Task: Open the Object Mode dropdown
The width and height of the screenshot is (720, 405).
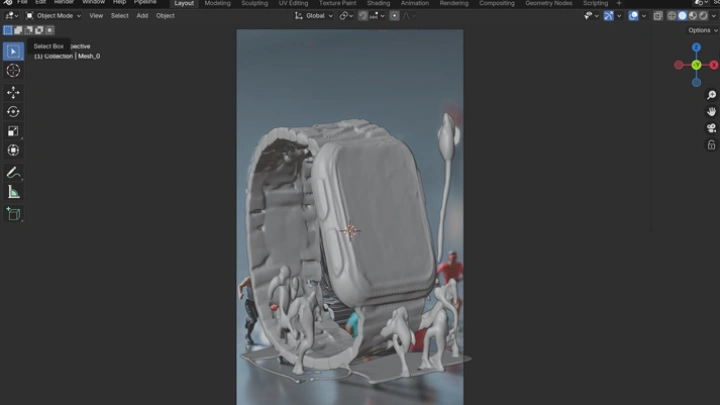Action: (x=53, y=16)
